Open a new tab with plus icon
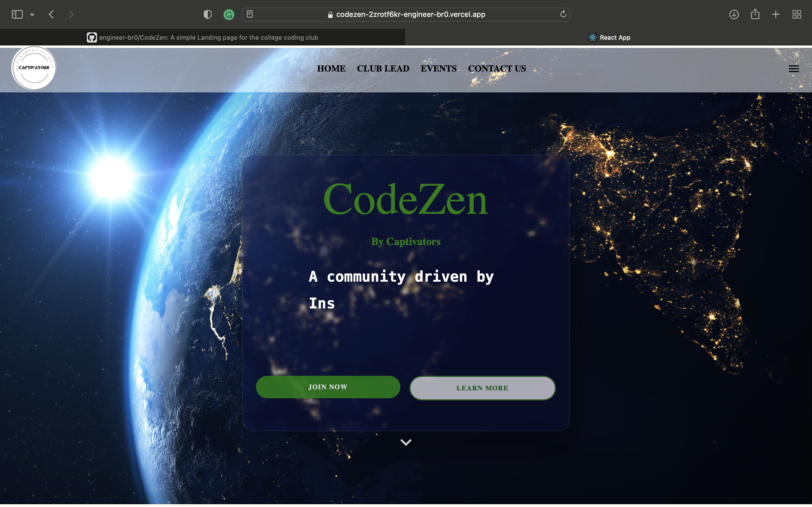 (x=776, y=14)
